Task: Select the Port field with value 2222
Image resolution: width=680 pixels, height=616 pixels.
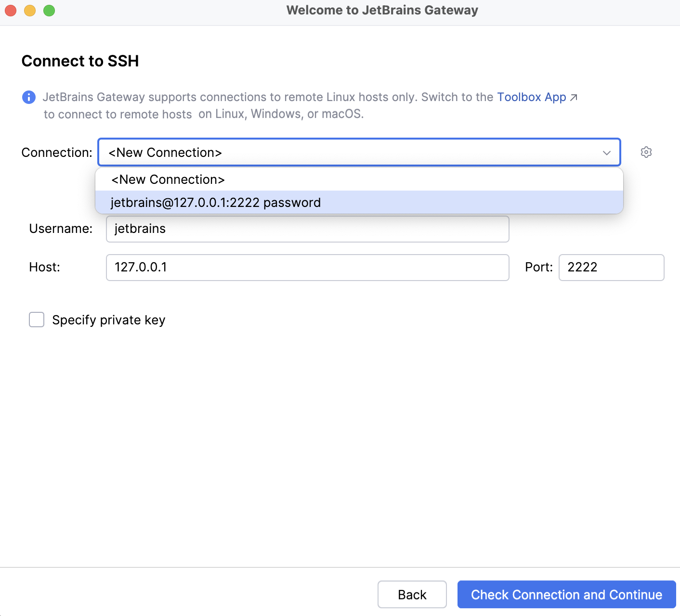Action: (611, 268)
